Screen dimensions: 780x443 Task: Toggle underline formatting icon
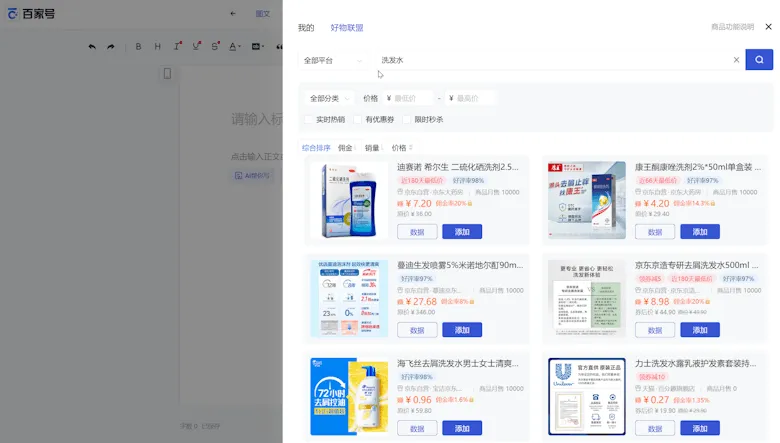point(196,46)
